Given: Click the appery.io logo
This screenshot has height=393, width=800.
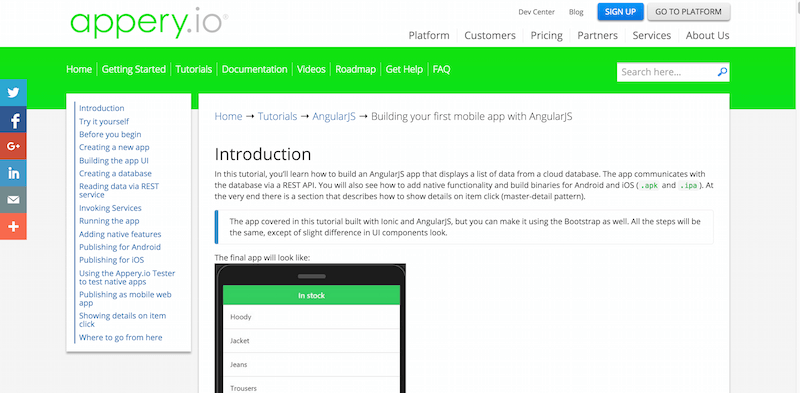Looking at the screenshot, I should 149,23.
